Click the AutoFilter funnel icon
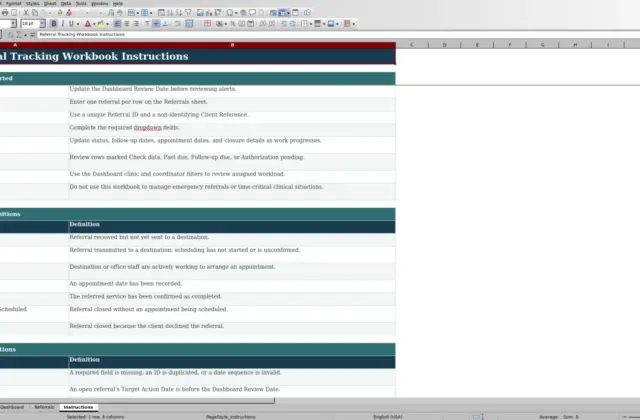Viewport: 640px width, 420px height. [188, 13]
